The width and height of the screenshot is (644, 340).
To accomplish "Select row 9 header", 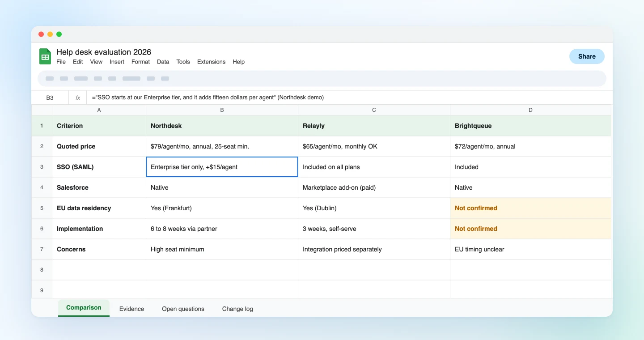I will pos(42,290).
